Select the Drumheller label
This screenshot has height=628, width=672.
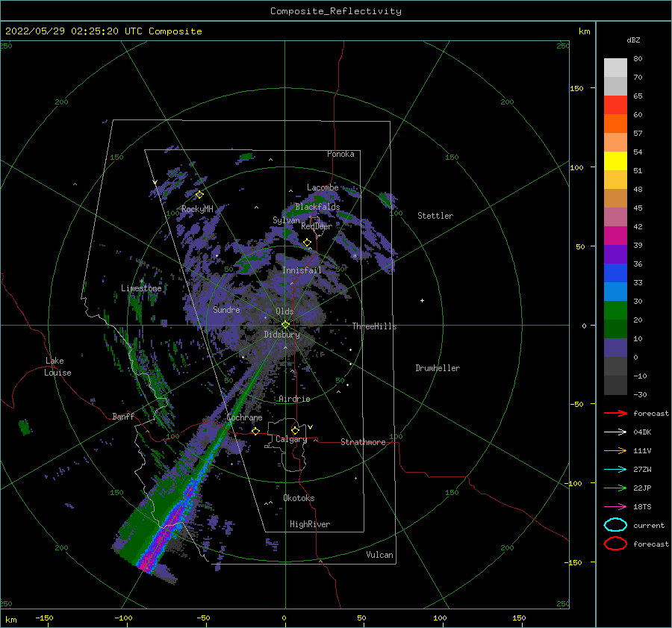point(438,368)
